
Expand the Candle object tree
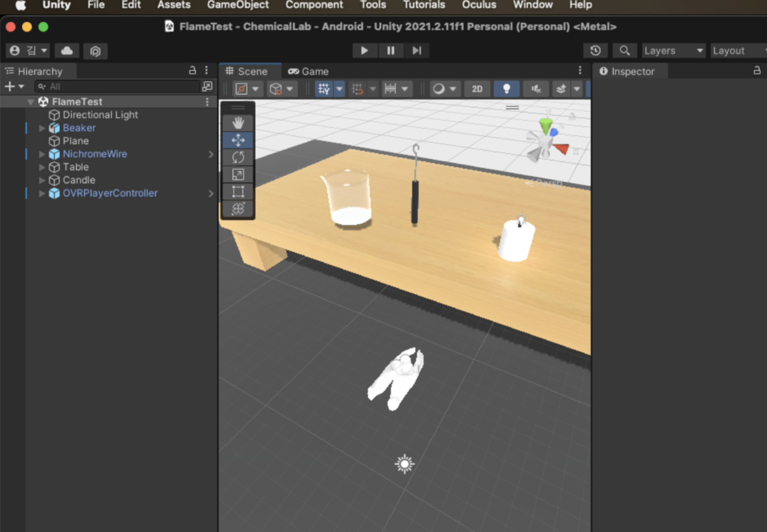click(42, 180)
